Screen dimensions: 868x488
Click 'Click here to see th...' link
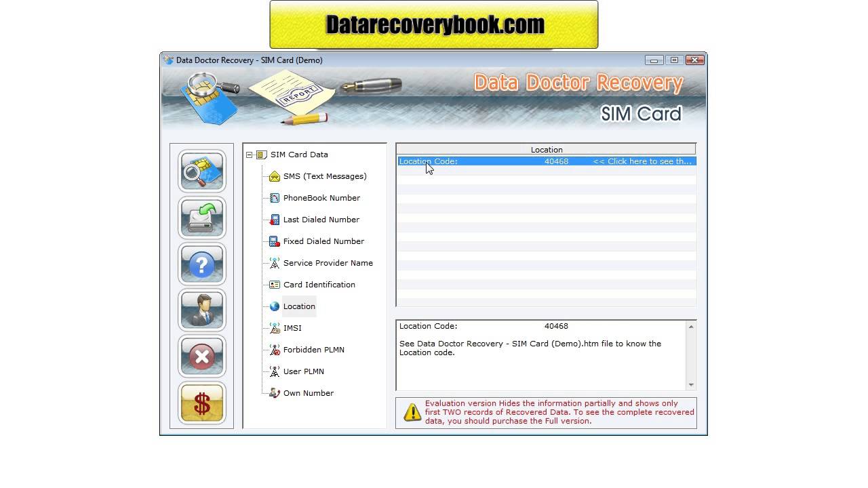642,161
